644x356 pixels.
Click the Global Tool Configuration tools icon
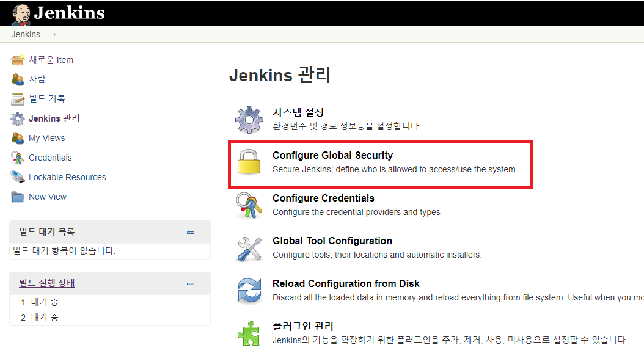(249, 249)
